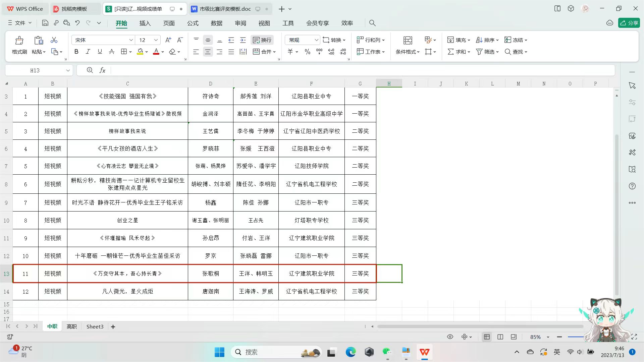
Task: Open the 公式 ribbon tab
Action: tap(193, 23)
